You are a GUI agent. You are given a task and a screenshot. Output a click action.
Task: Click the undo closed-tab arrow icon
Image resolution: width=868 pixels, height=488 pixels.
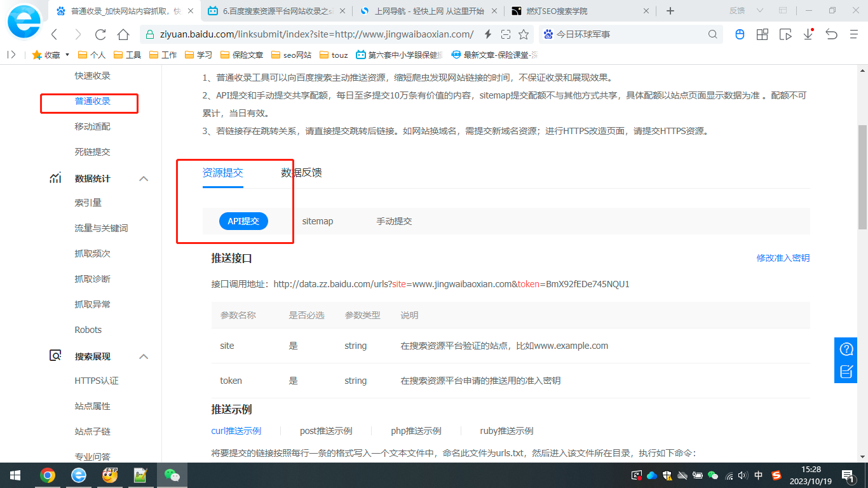(831, 34)
